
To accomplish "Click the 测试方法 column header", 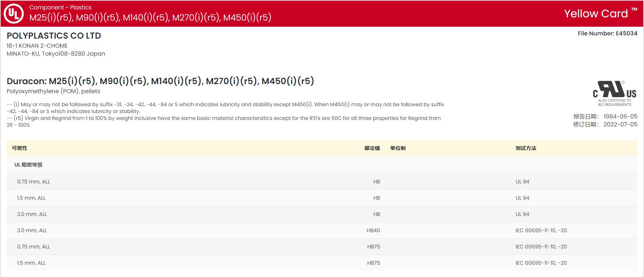I will pos(526,148).
